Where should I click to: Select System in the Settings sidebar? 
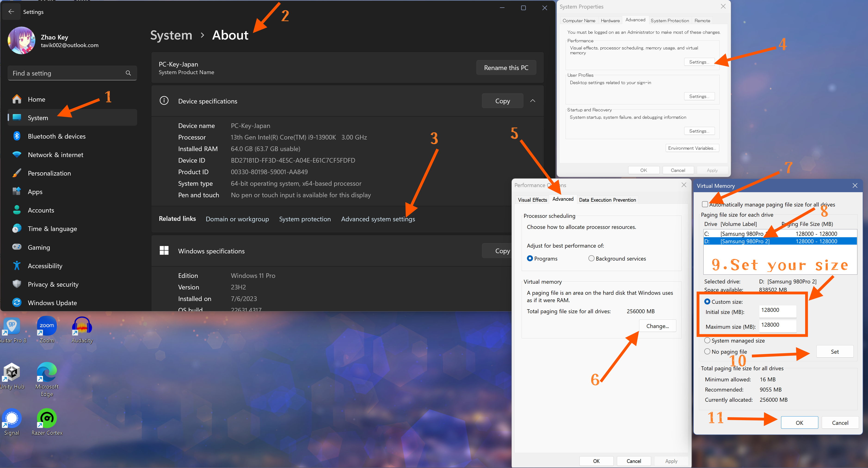click(72, 118)
